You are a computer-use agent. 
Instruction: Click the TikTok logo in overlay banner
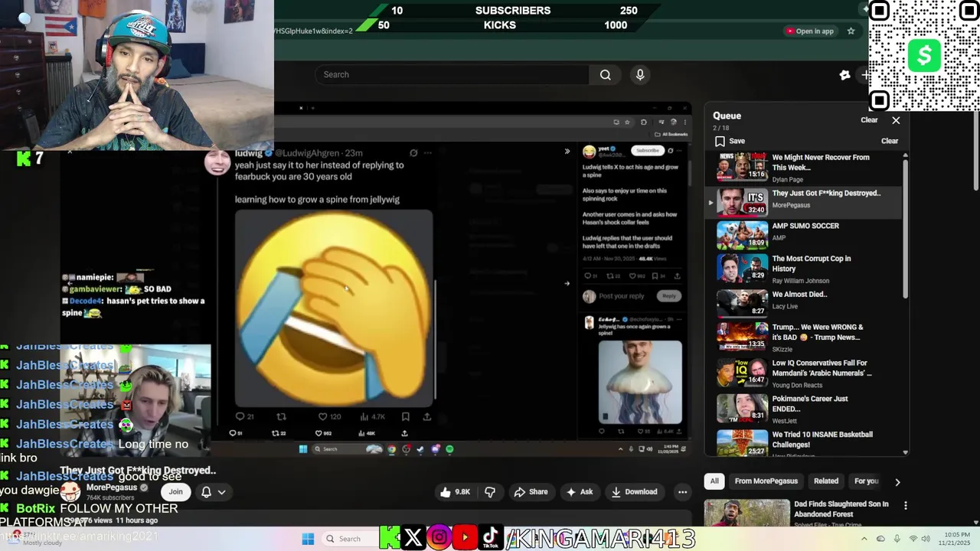[491, 538]
